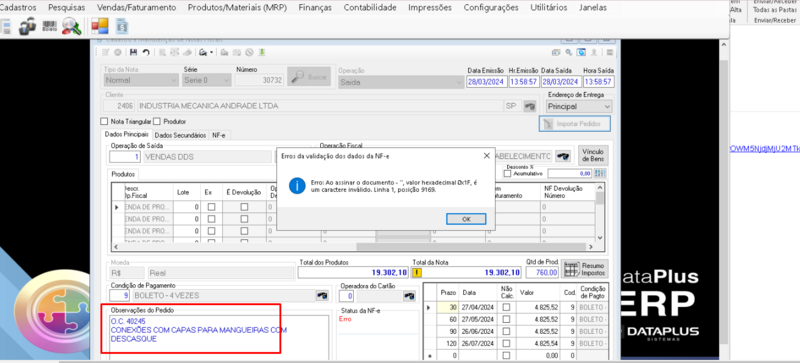Open the Resumo Impostos button
The image size is (800, 363).
(x=585, y=269)
